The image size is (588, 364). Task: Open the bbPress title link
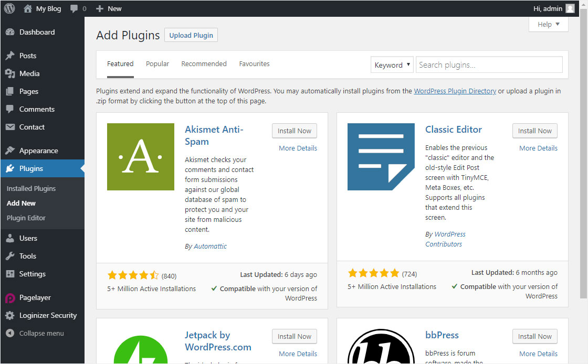(442, 335)
